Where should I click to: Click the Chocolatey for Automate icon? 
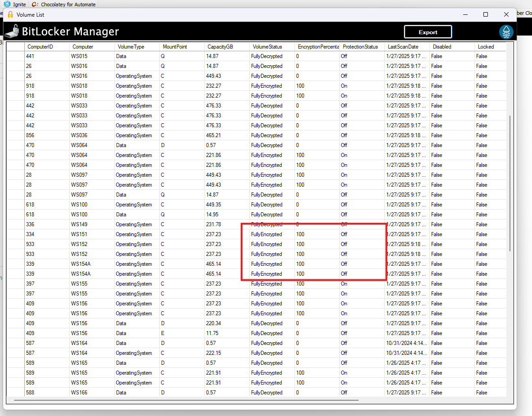click(35, 4)
